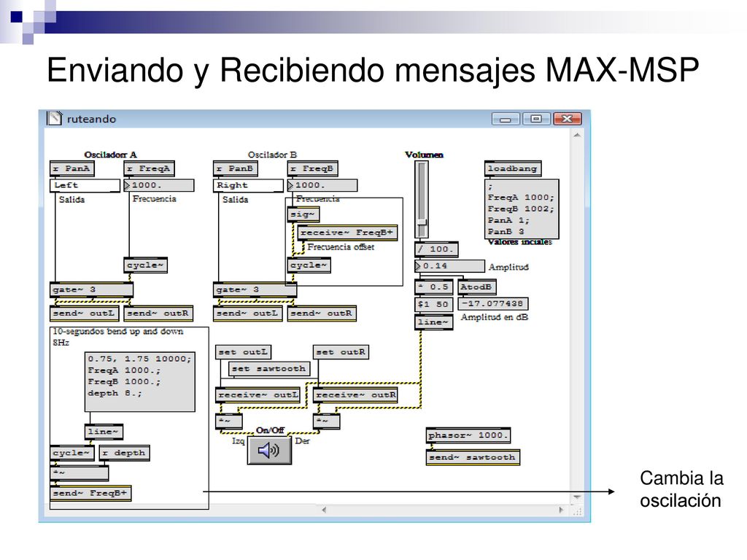Select the 0.14 Amplitud number box
The height and width of the screenshot is (560, 747).
coord(449,266)
